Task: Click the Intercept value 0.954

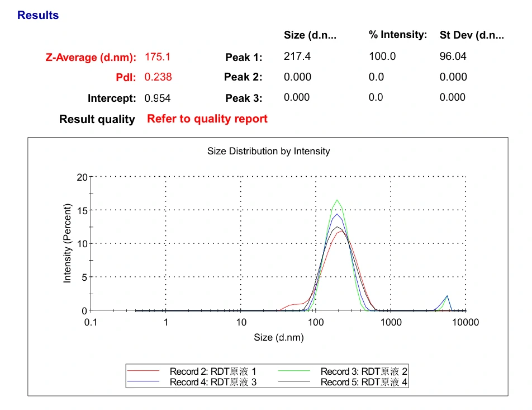Action: (158, 98)
